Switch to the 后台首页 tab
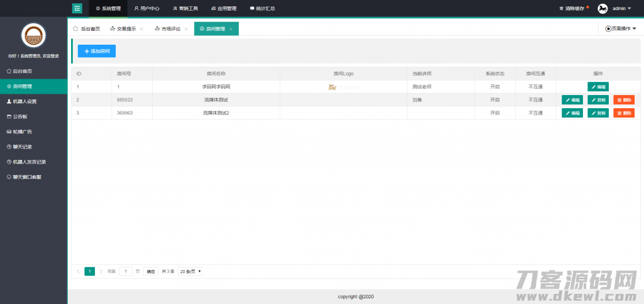 pyautogui.click(x=87, y=29)
